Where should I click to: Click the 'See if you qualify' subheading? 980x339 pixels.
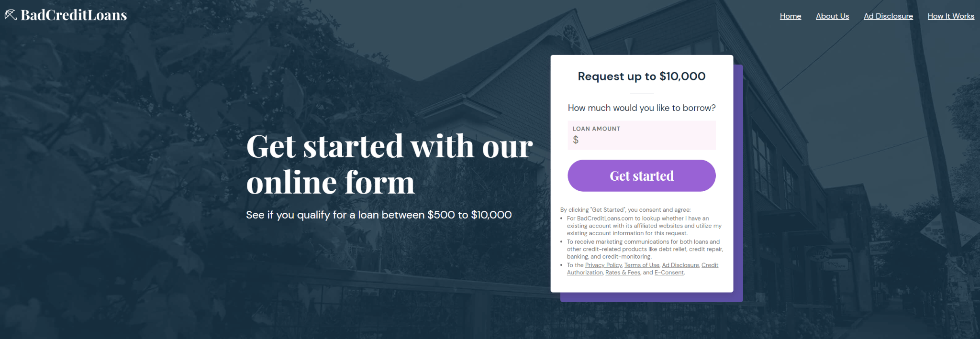click(x=379, y=215)
